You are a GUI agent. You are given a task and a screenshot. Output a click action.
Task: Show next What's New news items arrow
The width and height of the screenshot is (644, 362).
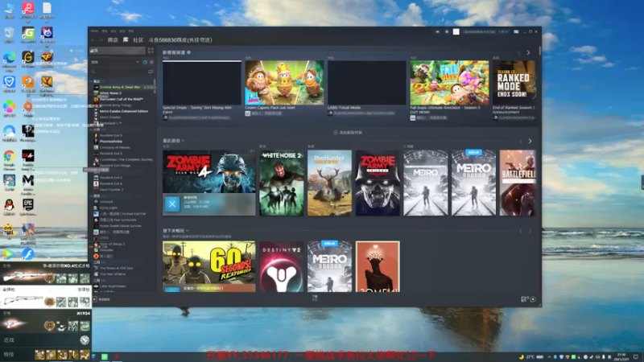[x=528, y=52]
